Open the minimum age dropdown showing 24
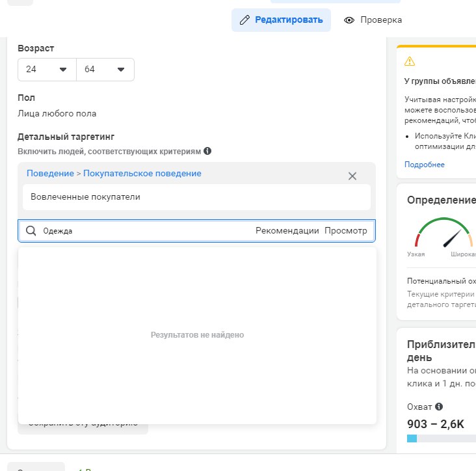The height and width of the screenshot is (471, 476). coord(47,70)
